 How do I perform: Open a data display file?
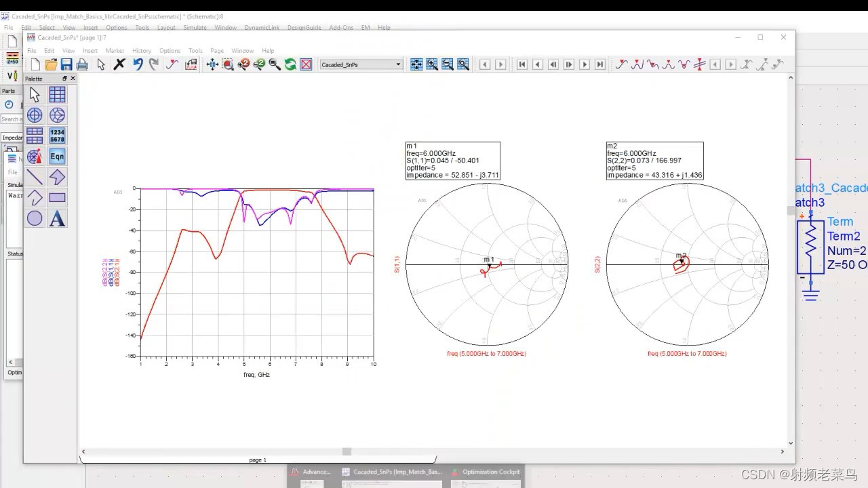[51, 64]
